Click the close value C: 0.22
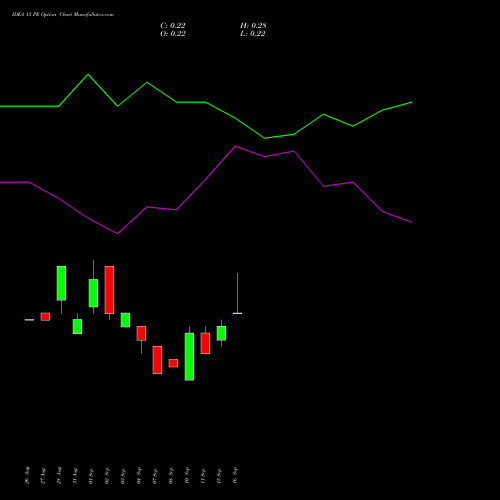Viewport: 500px width, 500px height. [173, 25]
